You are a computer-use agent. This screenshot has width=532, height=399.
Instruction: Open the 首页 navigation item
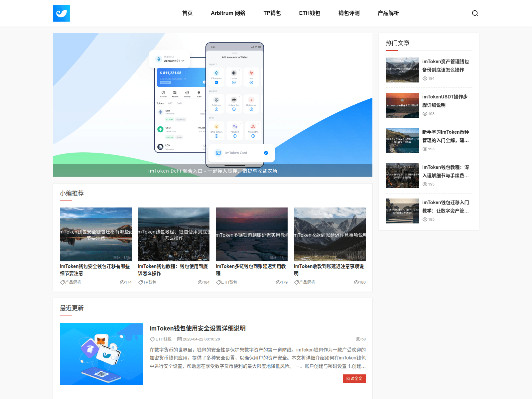pos(187,13)
